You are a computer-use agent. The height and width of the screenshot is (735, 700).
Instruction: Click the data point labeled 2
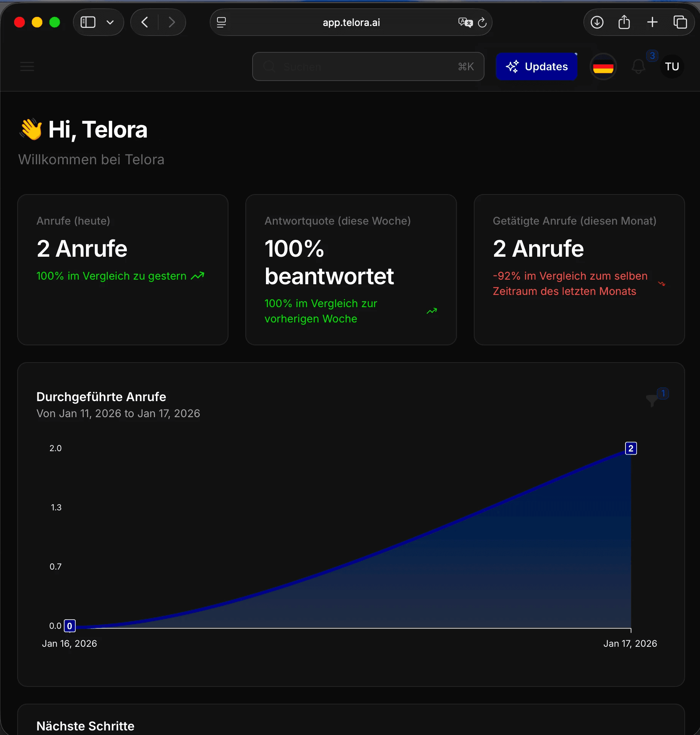(x=631, y=448)
